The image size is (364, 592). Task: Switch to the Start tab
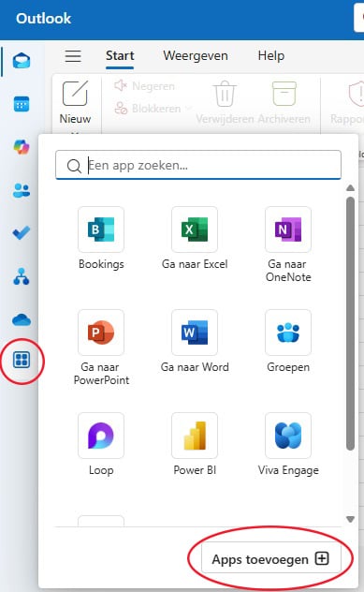tap(120, 55)
